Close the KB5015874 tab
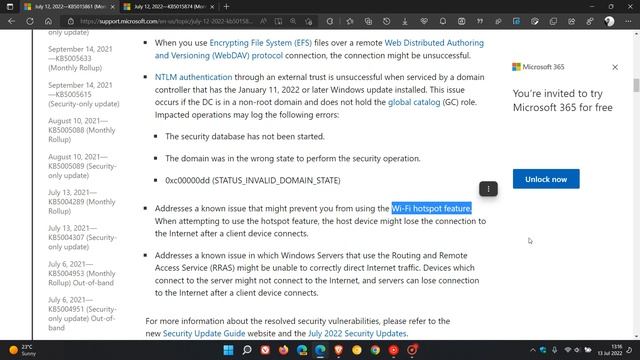The width and height of the screenshot is (640, 360). pyautogui.click(x=212, y=7)
